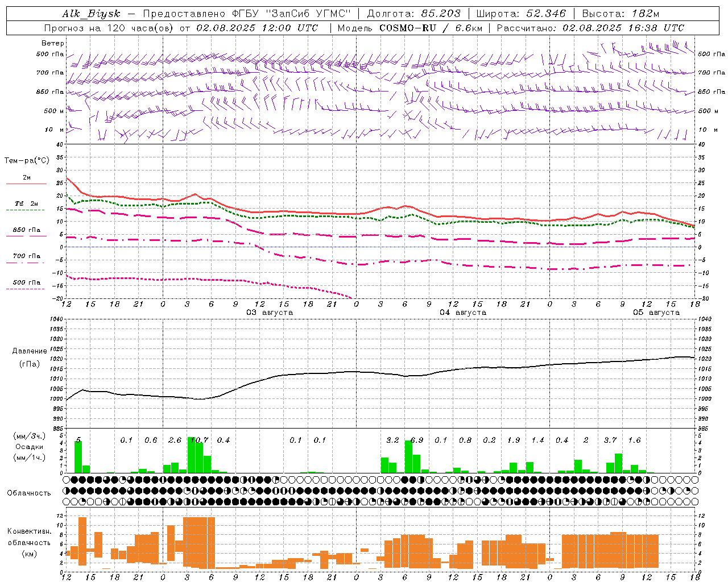Click the Td 2м legend entry
Viewport: 728px width, 582px height.
[x=27, y=203]
